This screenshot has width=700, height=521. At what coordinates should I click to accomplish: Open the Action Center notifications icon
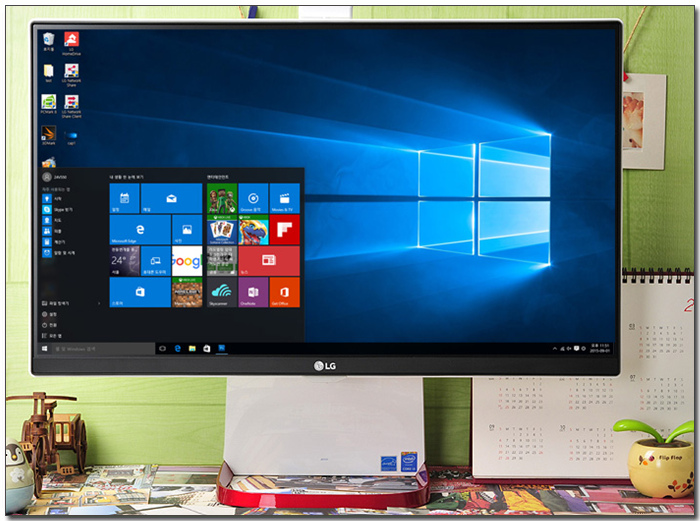576,348
